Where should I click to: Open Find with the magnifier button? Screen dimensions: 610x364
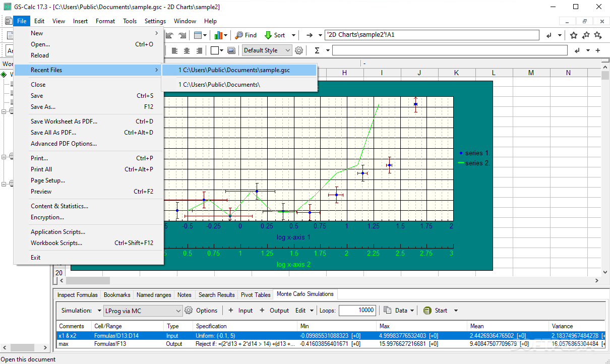tap(246, 35)
